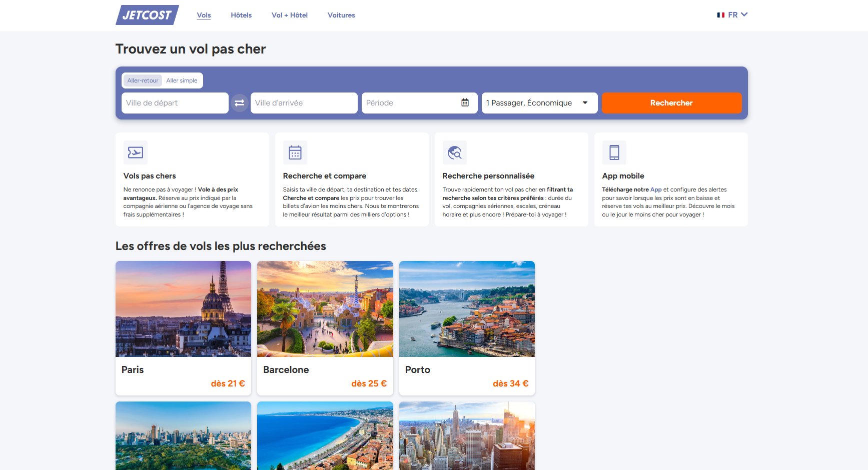Switch to Aller simple trip type
Screen dimensions: 868x470
pos(182,80)
